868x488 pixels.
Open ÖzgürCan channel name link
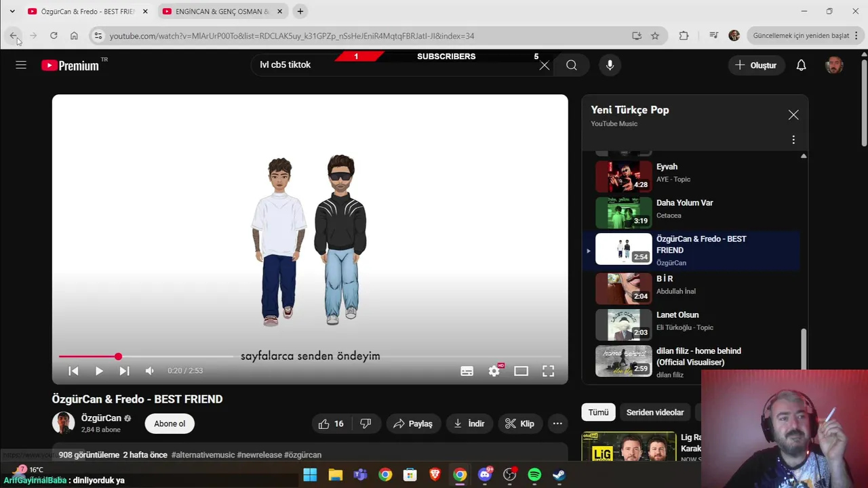(x=101, y=418)
